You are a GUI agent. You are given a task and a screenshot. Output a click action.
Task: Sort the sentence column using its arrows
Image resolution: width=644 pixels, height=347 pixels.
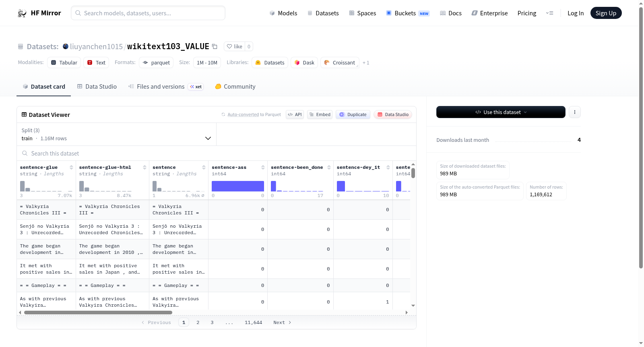click(x=204, y=167)
